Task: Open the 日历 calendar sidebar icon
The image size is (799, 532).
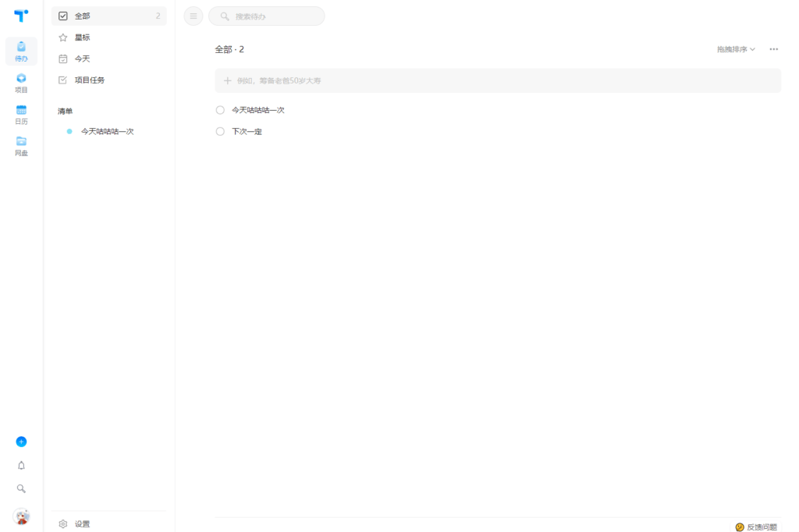Action: (x=21, y=114)
